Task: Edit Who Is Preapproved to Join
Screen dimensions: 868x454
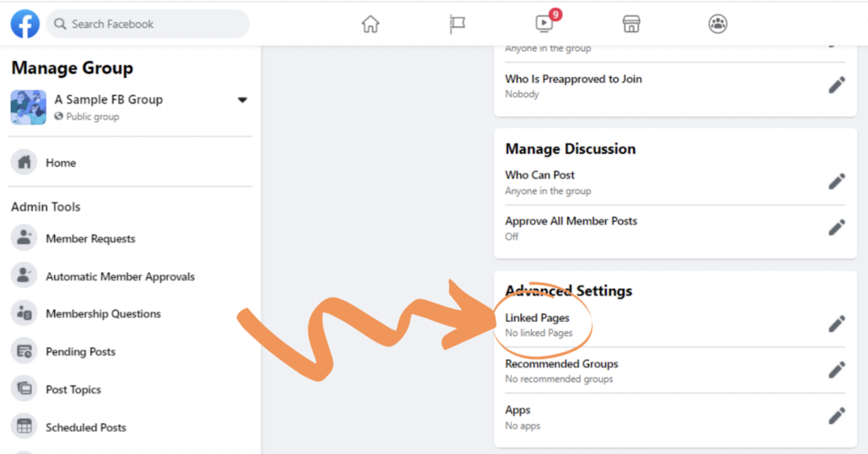Action: [837, 85]
